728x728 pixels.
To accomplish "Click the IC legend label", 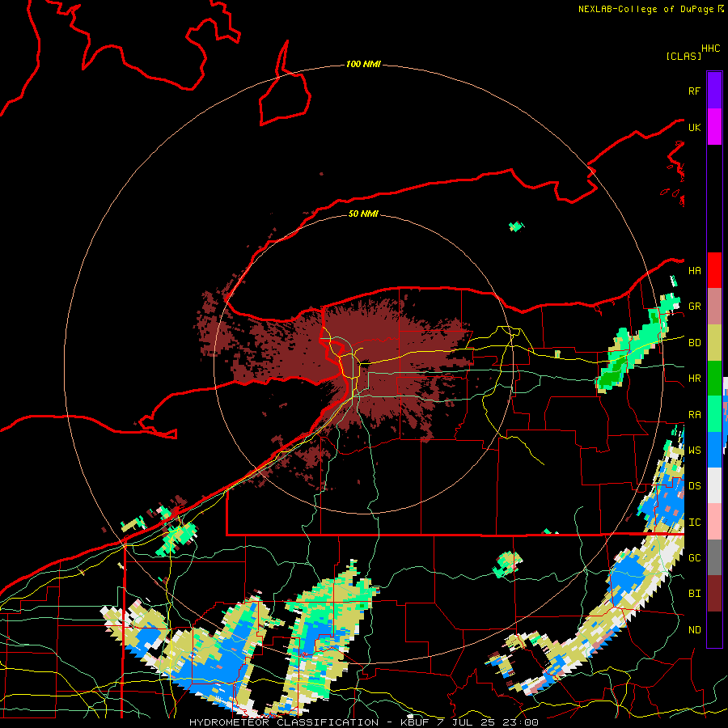I will (x=695, y=523).
